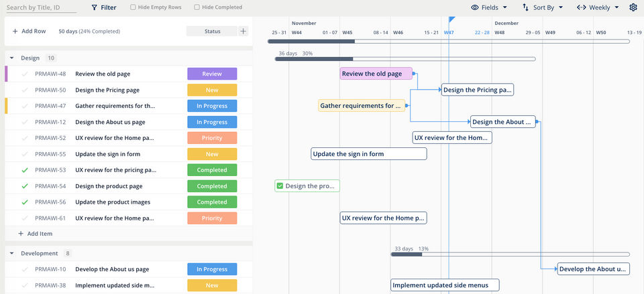Open the Sort By dropdown
This screenshot has width=644, height=294.
tap(543, 7)
